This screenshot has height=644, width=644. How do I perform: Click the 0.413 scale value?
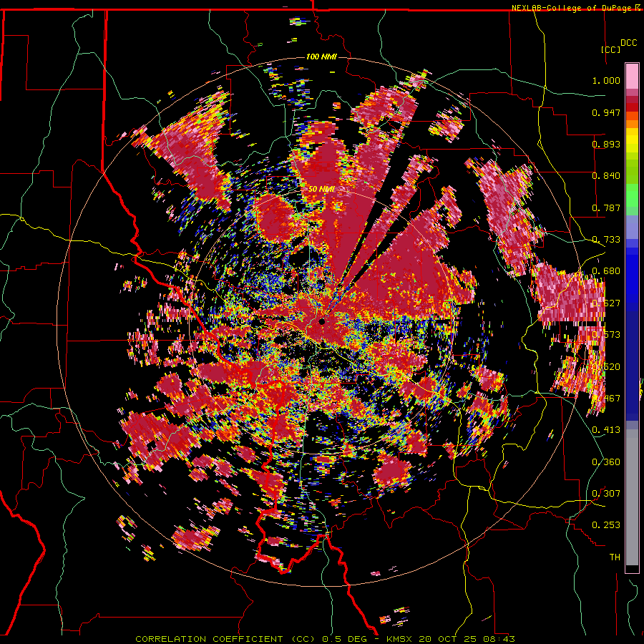(606, 430)
